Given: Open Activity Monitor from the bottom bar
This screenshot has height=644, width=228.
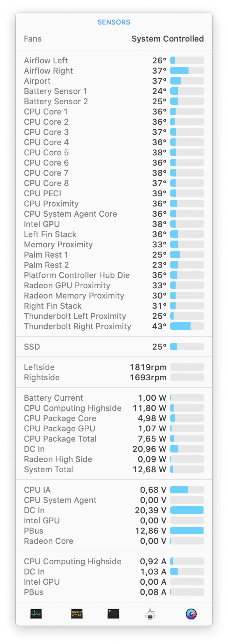Looking at the screenshot, I should click(x=36, y=614).
